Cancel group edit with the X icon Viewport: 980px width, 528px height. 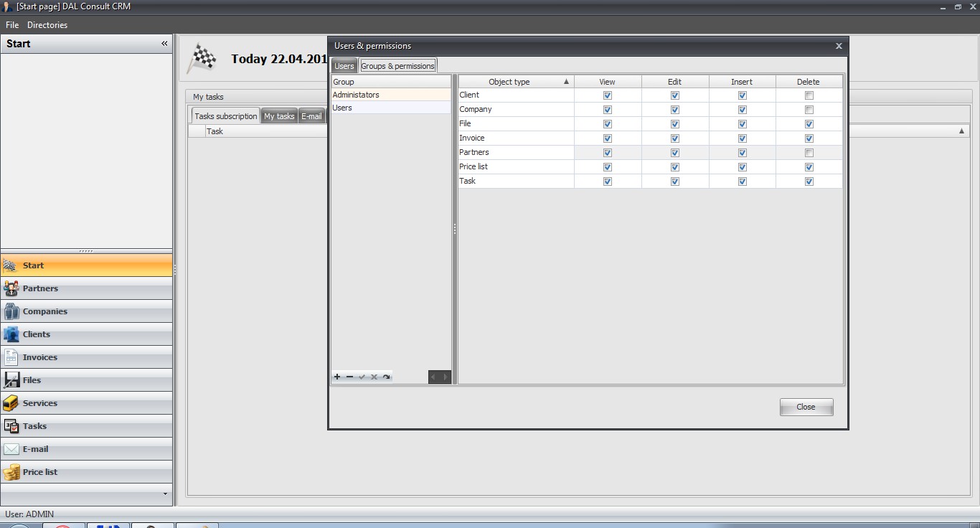[374, 377]
